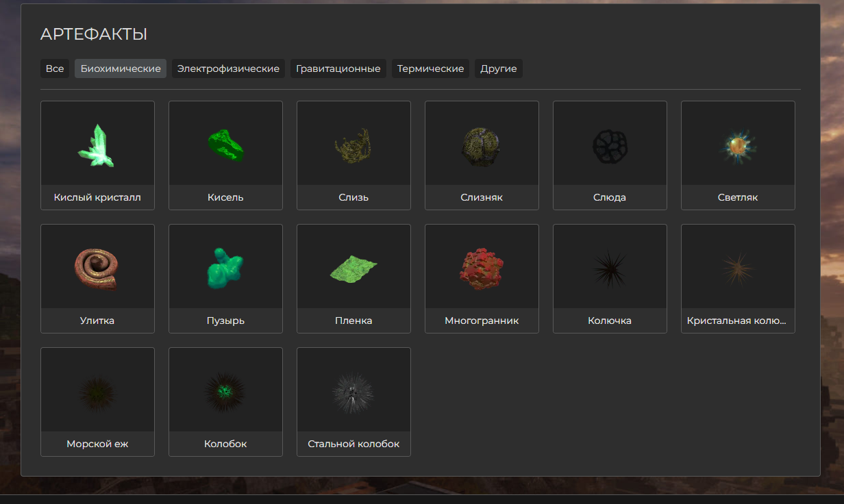Image resolution: width=844 pixels, height=504 pixels.
Task: Open the Электрофизические filter tab
Action: [228, 68]
